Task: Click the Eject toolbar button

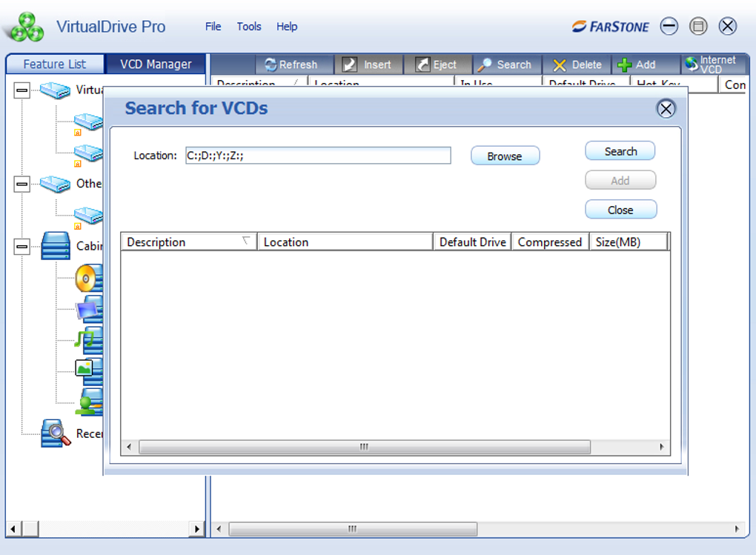Action: pyautogui.click(x=437, y=64)
